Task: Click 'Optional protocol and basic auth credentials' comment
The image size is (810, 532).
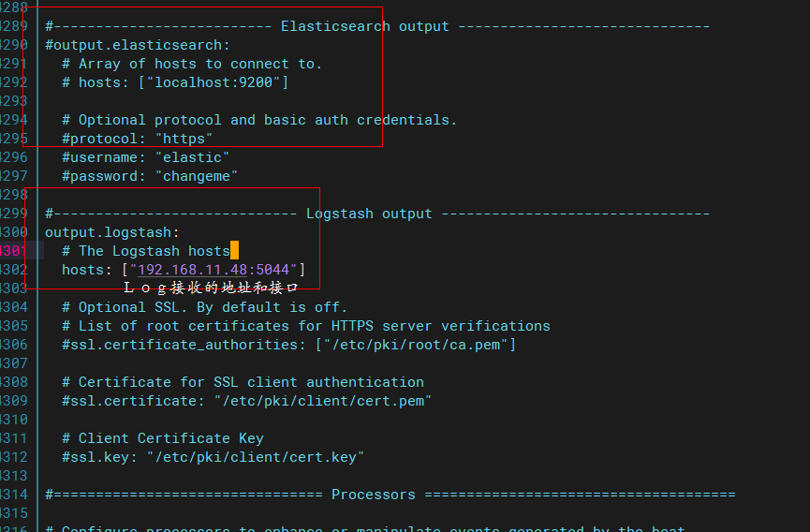Action: point(259,120)
